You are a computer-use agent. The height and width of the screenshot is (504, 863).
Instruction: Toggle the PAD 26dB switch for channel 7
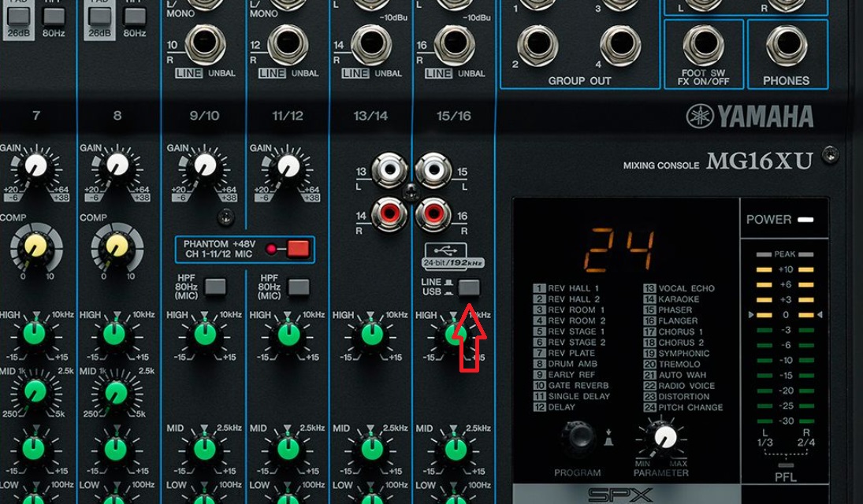click(18, 16)
